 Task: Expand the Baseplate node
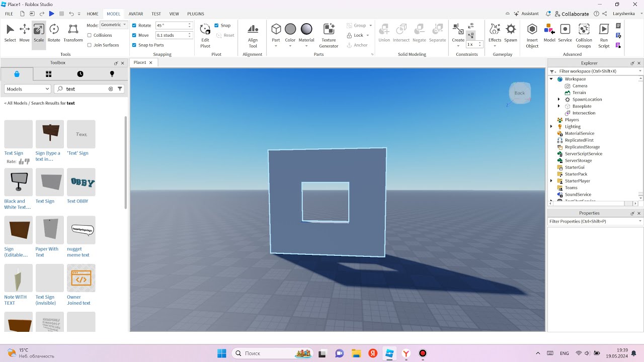pyautogui.click(x=559, y=106)
